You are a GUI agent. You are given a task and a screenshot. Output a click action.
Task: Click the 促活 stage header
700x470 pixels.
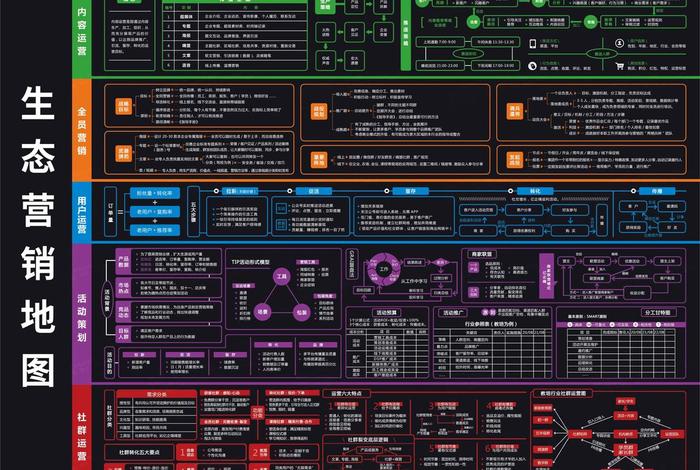[x=313, y=189]
